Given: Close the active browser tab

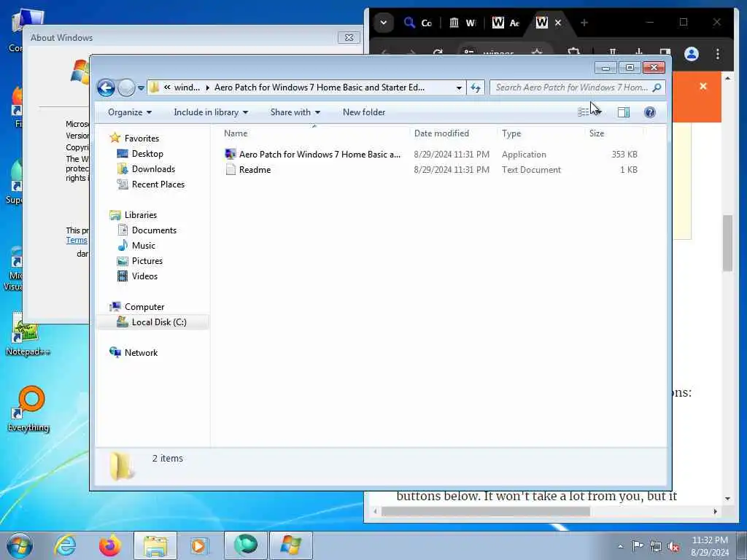Looking at the screenshot, I should [x=558, y=23].
